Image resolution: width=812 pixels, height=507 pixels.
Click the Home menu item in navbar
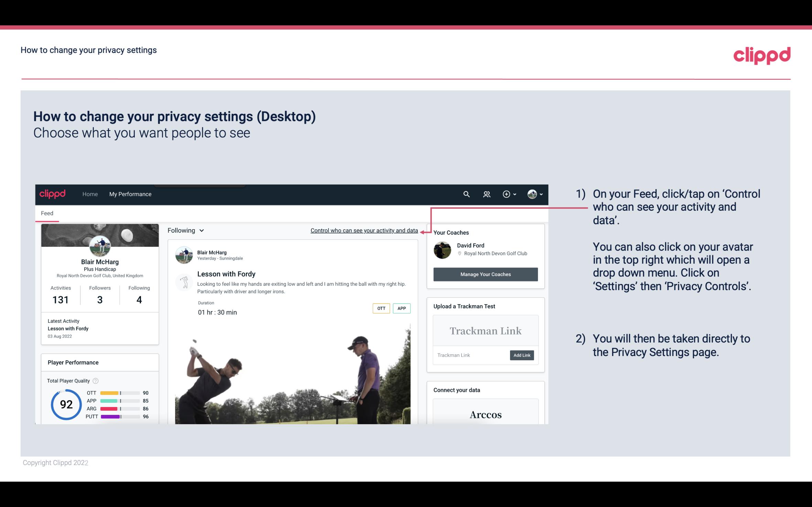click(89, 194)
